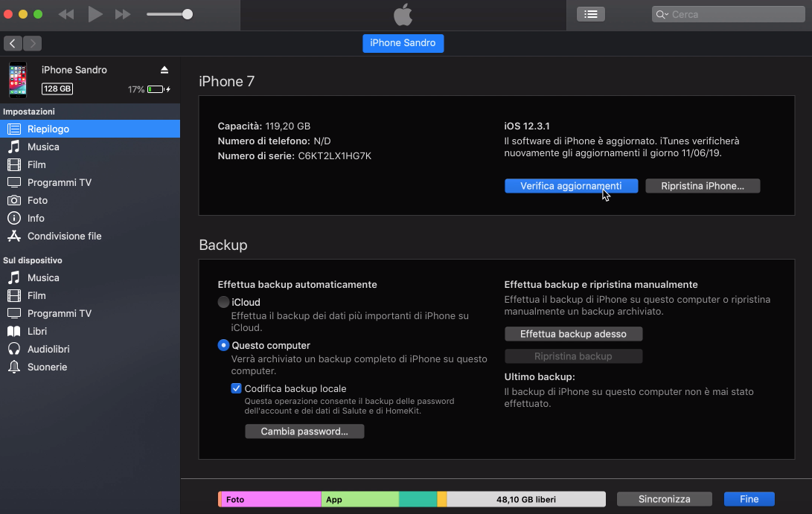
Task: Click the Apple logo in toolbar
Action: [403, 14]
